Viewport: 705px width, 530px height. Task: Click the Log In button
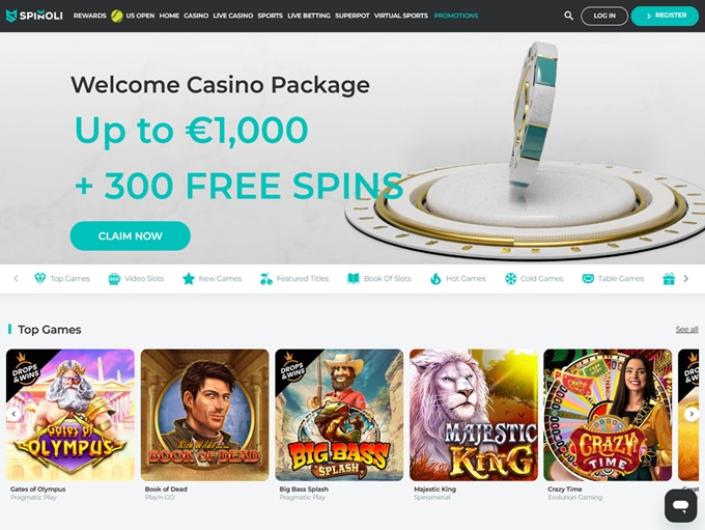(x=604, y=16)
